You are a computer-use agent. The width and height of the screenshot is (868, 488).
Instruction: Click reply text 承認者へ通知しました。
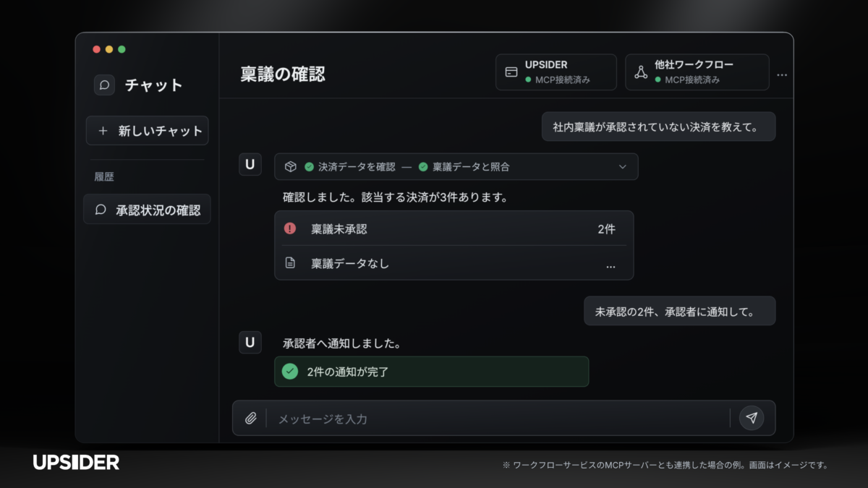[x=342, y=343]
